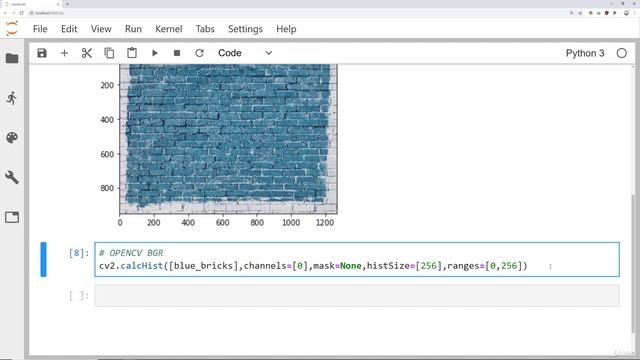Click the browser reload button
Screen dimensions: 640x360
(22, 13)
